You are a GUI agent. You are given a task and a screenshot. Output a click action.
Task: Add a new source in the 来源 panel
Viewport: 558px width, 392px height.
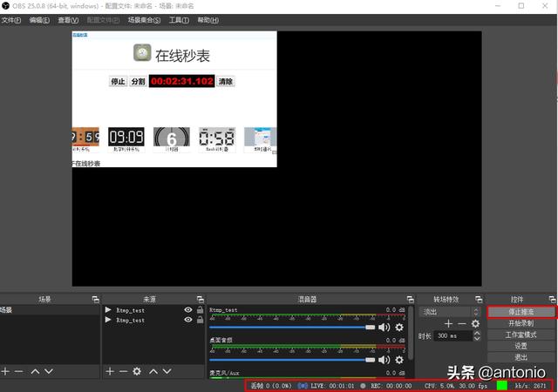pos(110,371)
